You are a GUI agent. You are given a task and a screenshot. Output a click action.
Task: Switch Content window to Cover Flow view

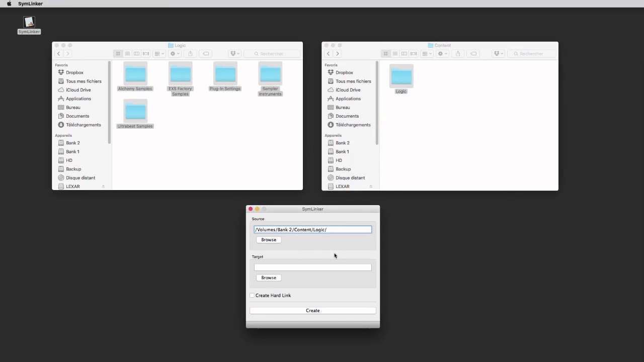click(414, 54)
